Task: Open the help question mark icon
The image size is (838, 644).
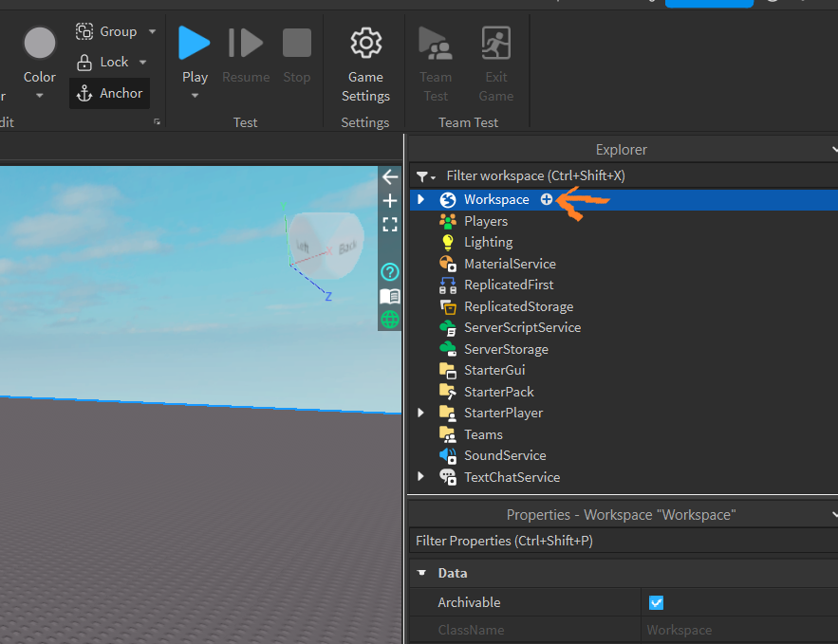Action: (x=390, y=272)
